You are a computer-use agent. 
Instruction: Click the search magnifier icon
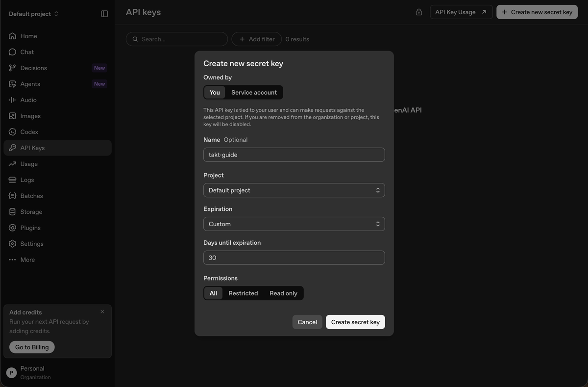point(135,39)
